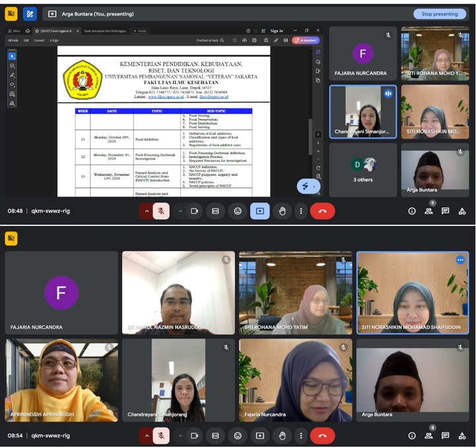476x448 pixels.
Task: Open the E-Sign menu in Acrobat
Action: [x=54, y=40]
